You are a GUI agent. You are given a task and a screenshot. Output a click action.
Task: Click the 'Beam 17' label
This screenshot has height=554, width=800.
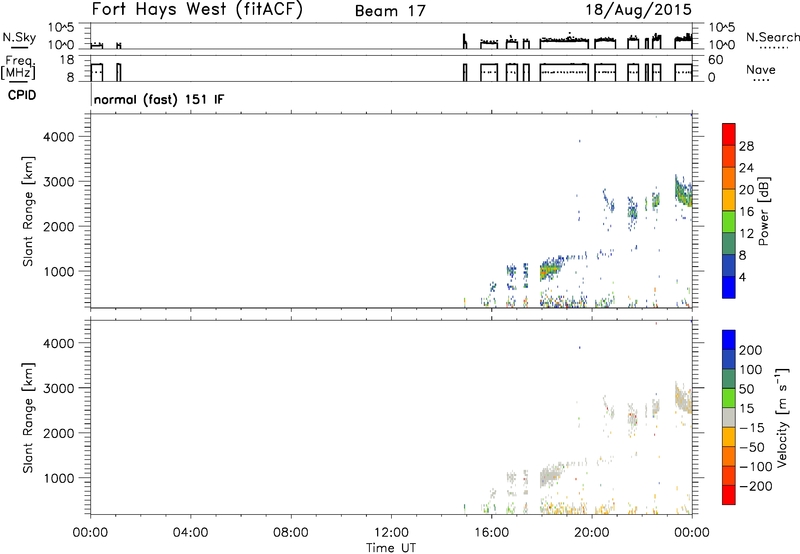tap(390, 11)
